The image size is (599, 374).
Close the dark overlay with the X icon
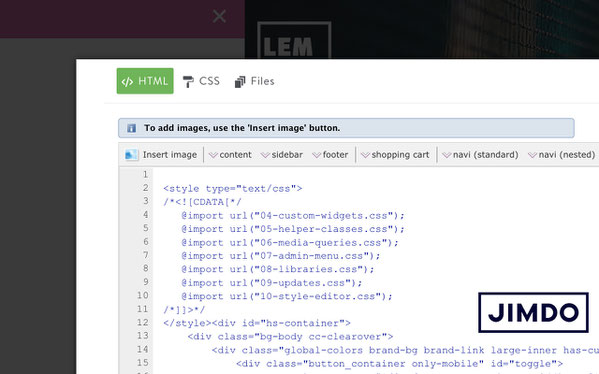tap(219, 16)
